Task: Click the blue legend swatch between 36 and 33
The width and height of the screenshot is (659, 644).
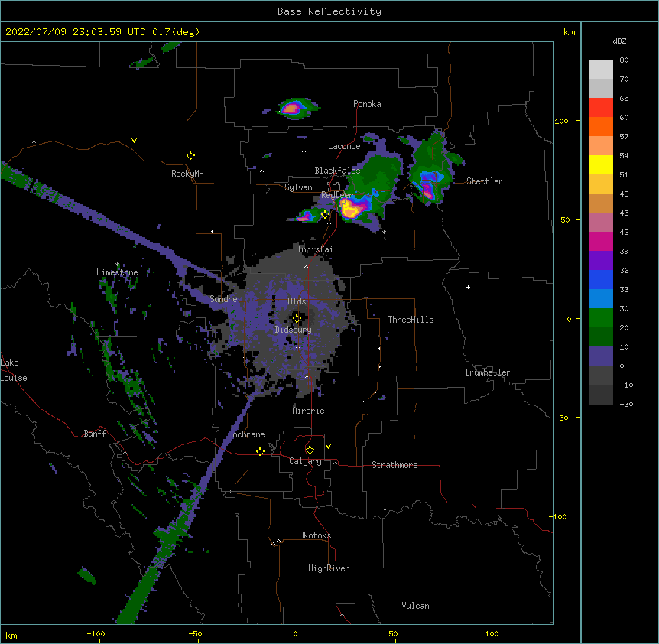Action: (x=601, y=279)
